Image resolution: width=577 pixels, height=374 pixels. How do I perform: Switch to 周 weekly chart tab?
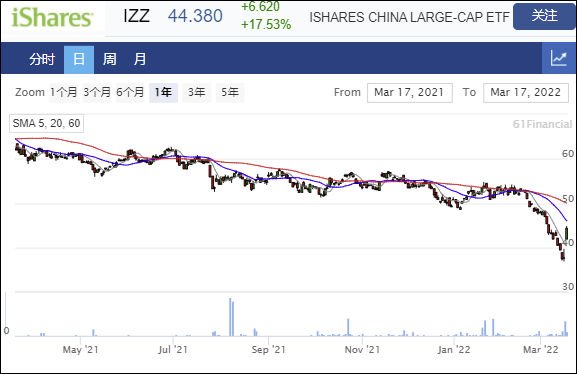[x=109, y=59]
